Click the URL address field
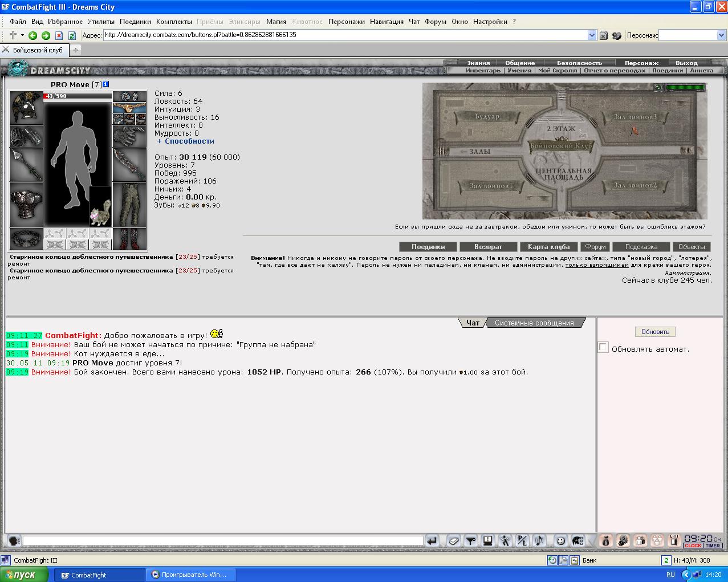This screenshot has height=582, width=728. (x=345, y=35)
